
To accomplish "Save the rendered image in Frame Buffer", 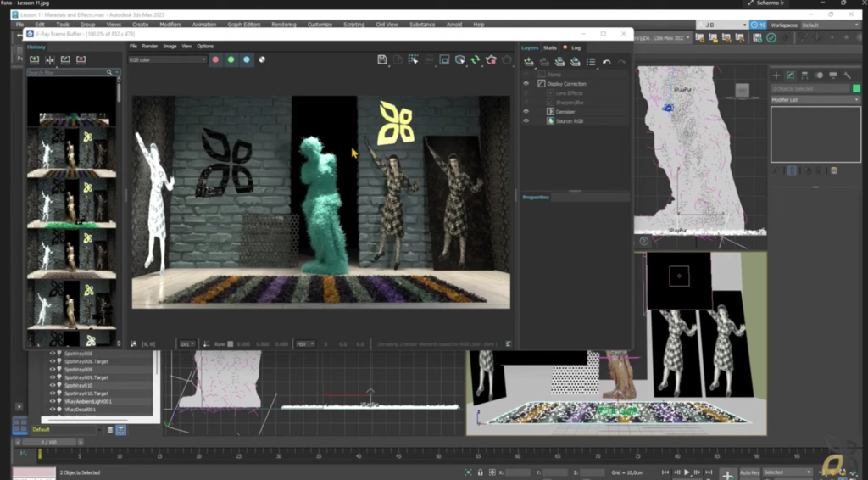I will coord(382,60).
